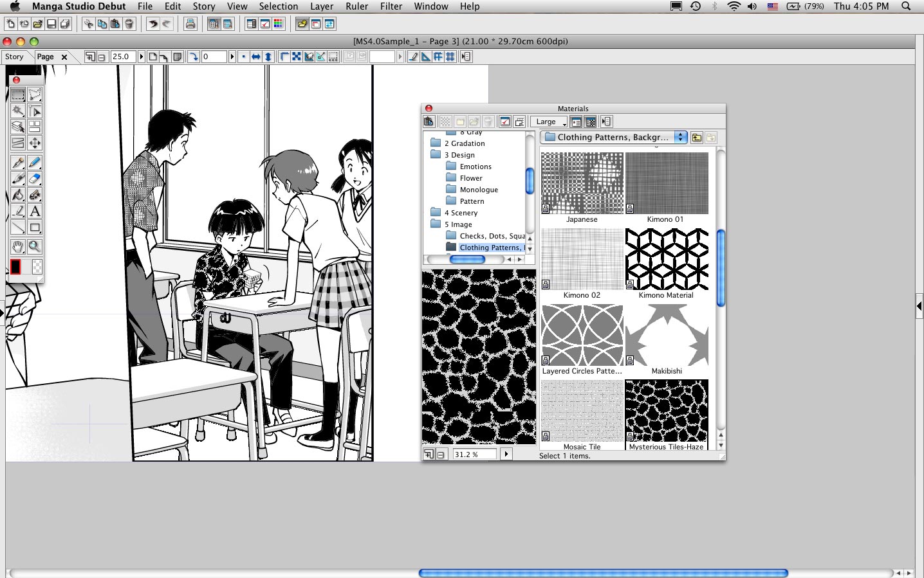
Task: Open the Filter menu
Action: [391, 6]
